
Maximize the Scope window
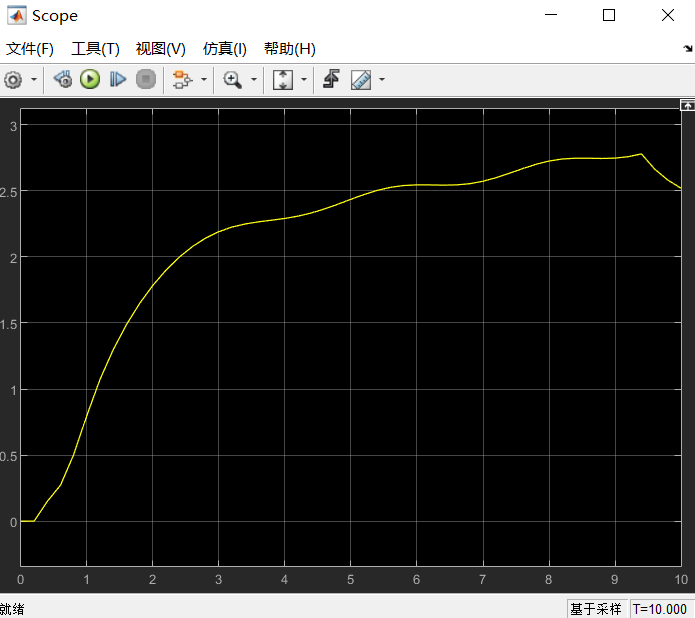point(609,15)
